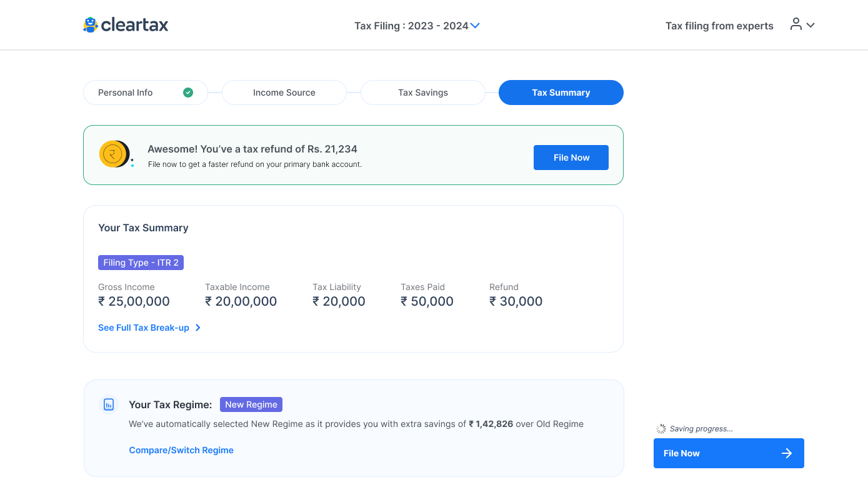Image resolution: width=868 pixels, height=497 pixels.
Task: Click the New Regime badge
Action: click(x=251, y=404)
